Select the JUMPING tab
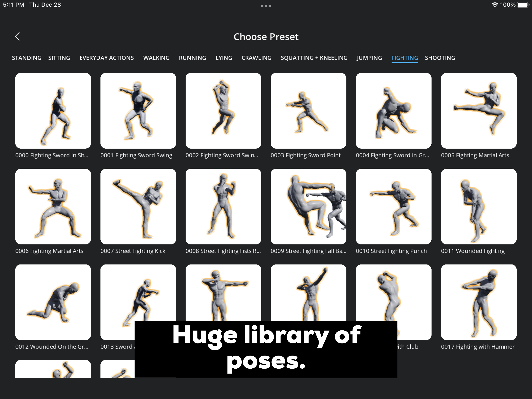The width and height of the screenshot is (532, 399). click(369, 58)
